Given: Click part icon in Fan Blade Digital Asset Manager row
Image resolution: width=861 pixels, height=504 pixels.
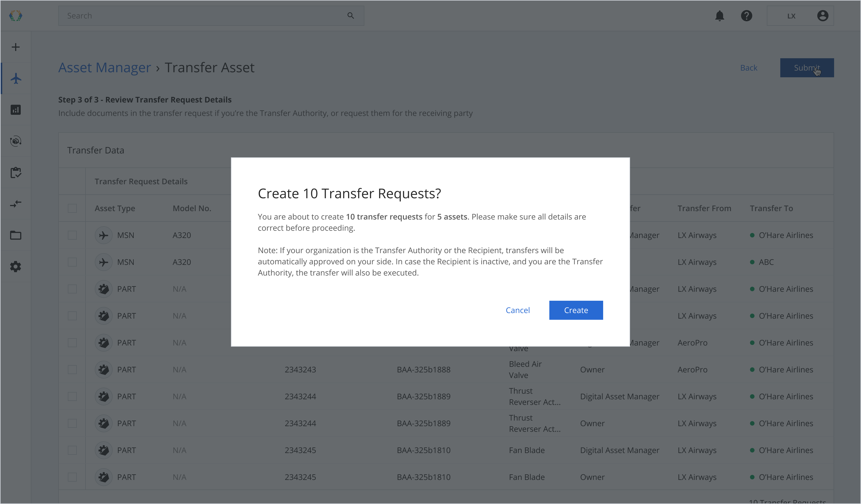Looking at the screenshot, I should point(103,451).
